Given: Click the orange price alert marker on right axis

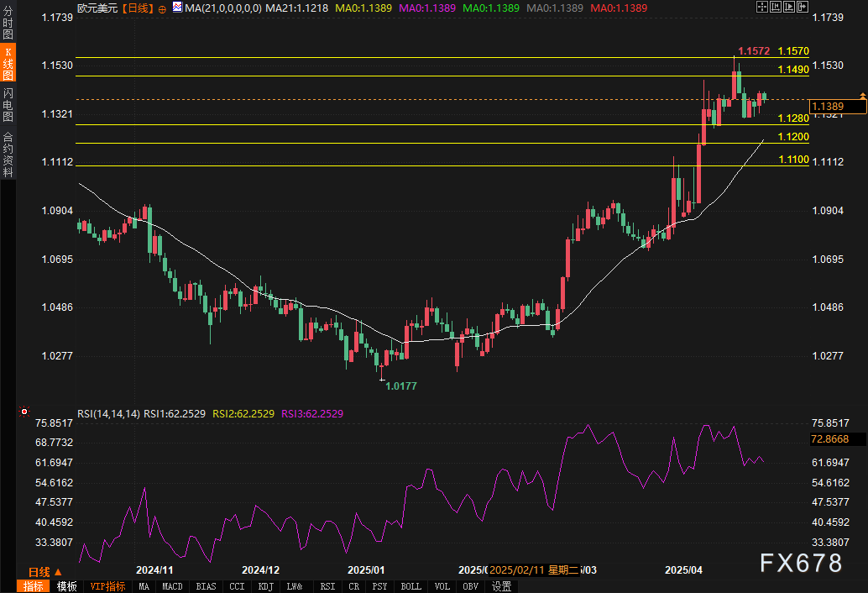Looking at the screenshot, I should [x=862, y=97].
